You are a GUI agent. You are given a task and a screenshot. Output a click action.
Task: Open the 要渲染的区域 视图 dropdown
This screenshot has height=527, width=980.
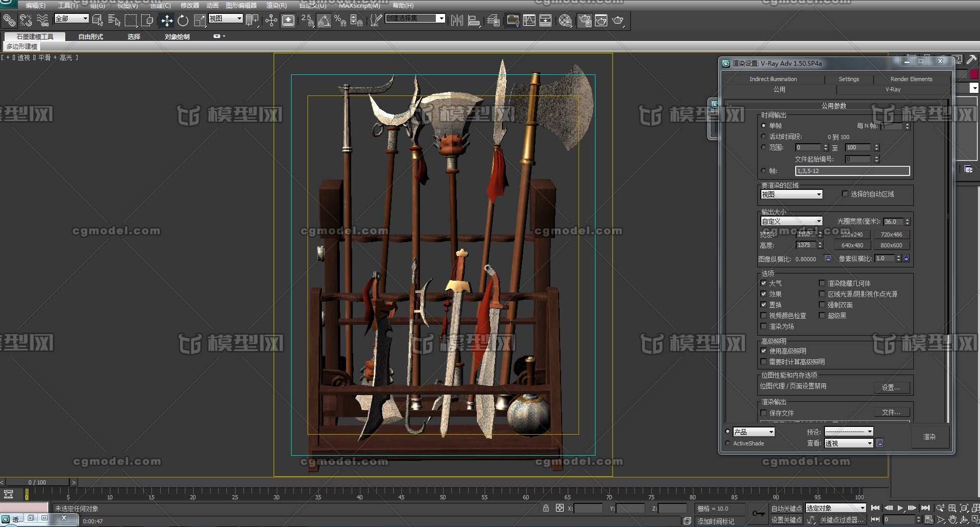(791, 194)
